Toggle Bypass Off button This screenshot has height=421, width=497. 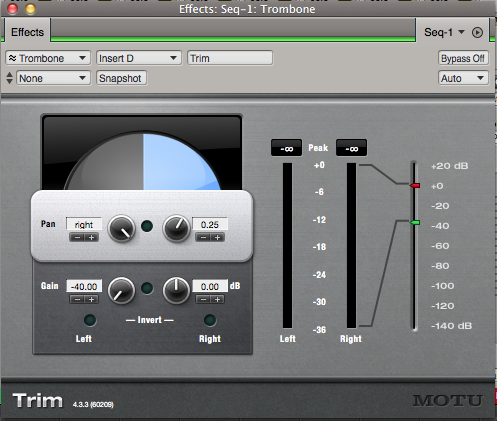coord(463,58)
